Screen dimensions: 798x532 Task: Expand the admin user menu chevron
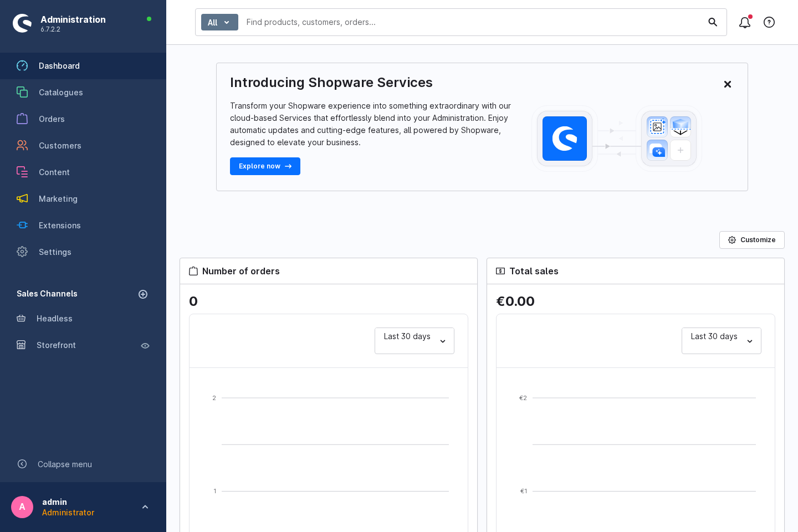coord(145,507)
